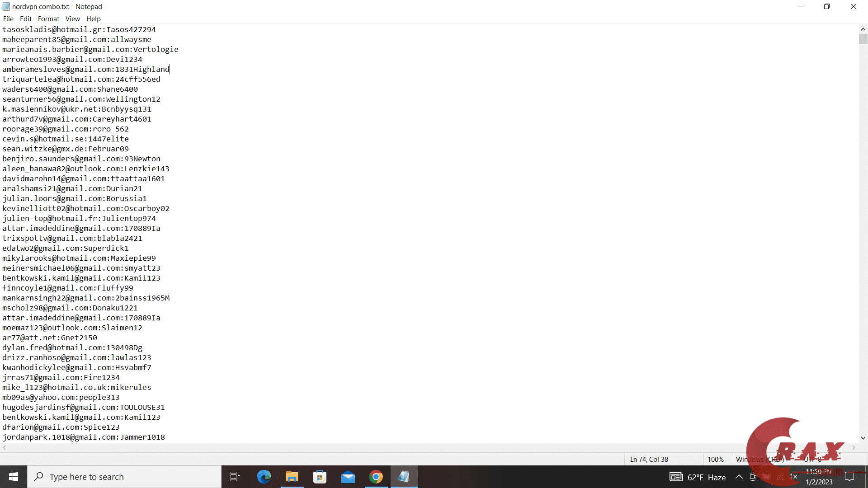Expand hidden system tray icons
Screen dimensions: 868x488
739,477
